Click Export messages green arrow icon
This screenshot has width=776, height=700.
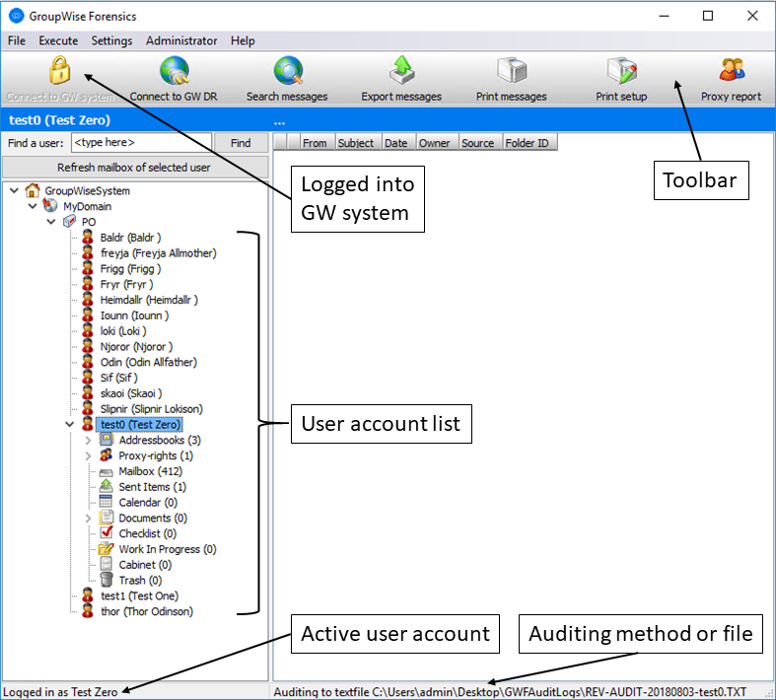[x=402, y=70]
